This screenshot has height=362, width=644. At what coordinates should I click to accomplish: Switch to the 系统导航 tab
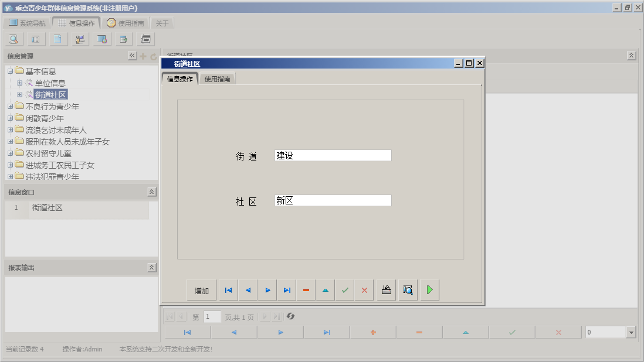coord(26,22)
